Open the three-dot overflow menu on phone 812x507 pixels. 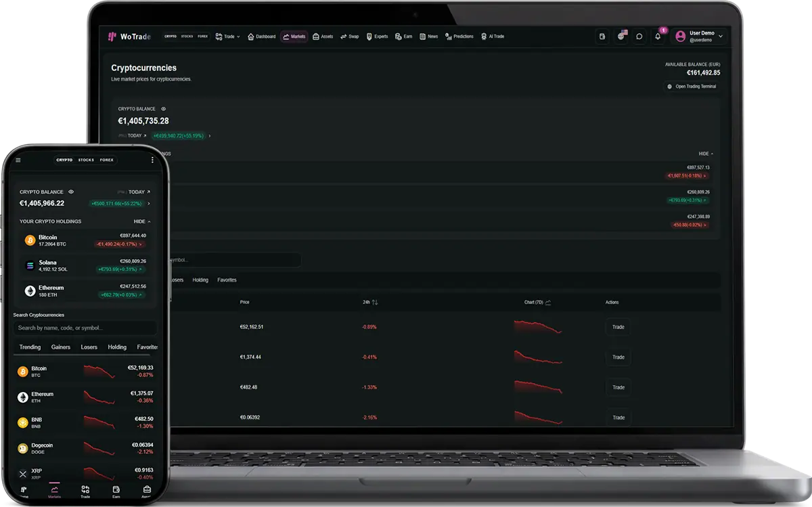152,160
